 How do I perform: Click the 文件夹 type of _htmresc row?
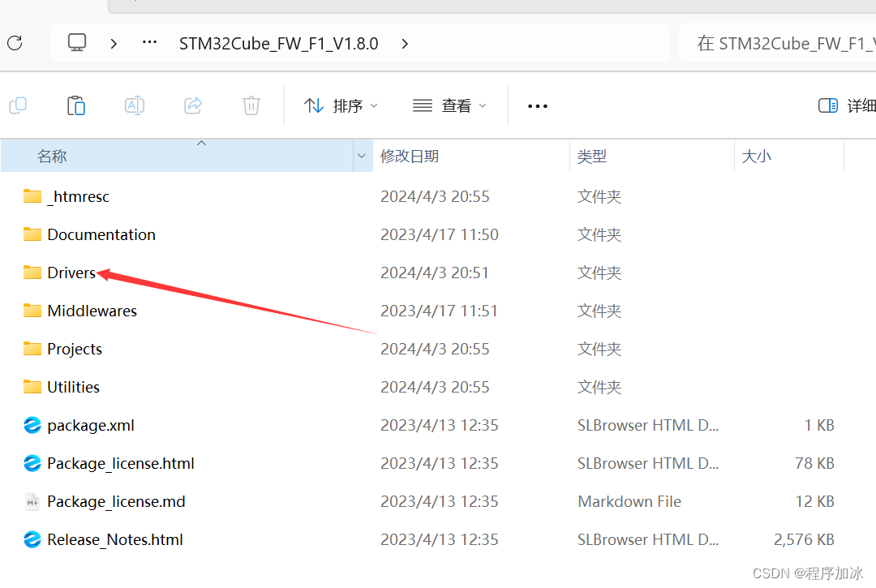click(x=599, y=196)
